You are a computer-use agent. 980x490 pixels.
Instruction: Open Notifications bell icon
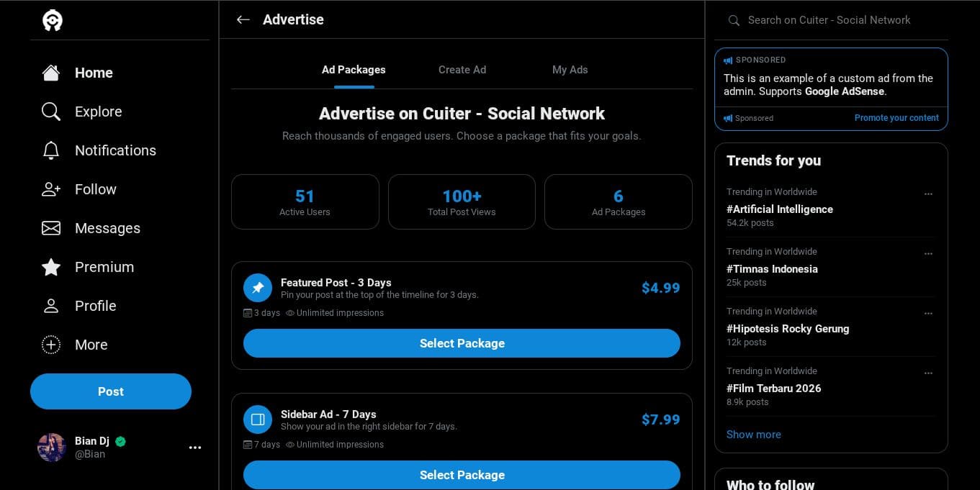51,150
